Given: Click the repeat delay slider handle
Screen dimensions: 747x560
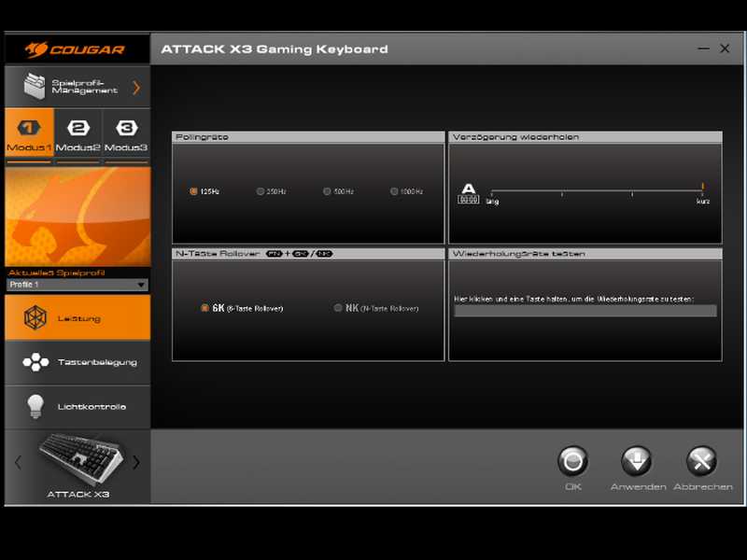Looking at the screenshot, I should pyautogui.click(x=703, y=187).
